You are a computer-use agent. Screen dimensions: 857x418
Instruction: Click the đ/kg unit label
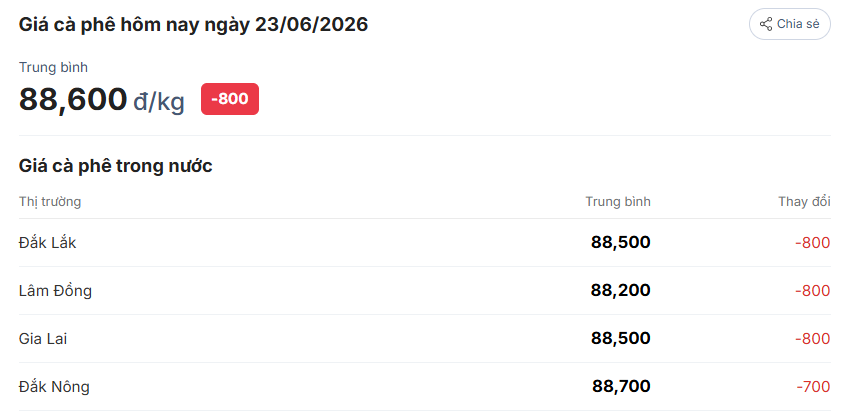159,102
